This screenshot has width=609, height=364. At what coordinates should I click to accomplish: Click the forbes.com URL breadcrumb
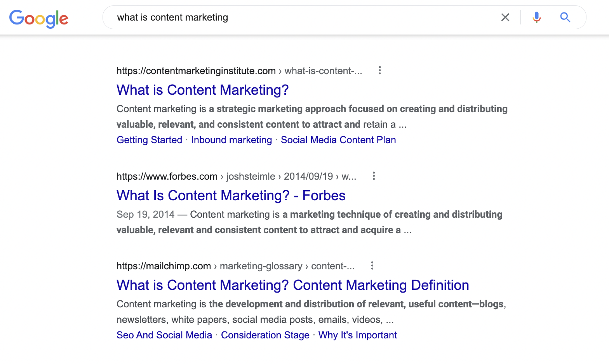[x=167, y=177]
